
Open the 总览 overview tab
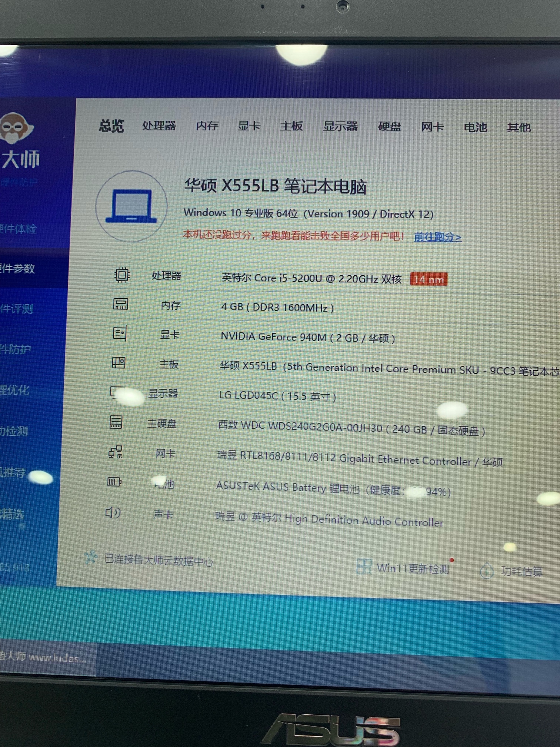[111, 126]
